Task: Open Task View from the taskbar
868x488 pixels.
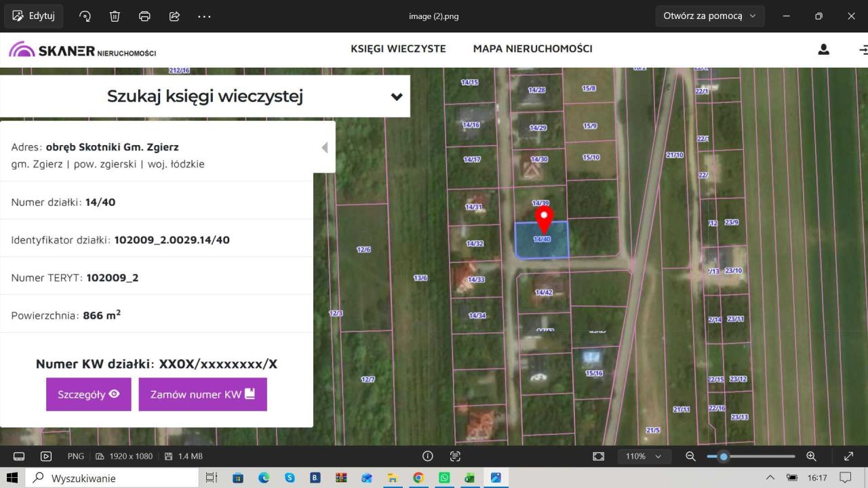Action: point(212,478)
